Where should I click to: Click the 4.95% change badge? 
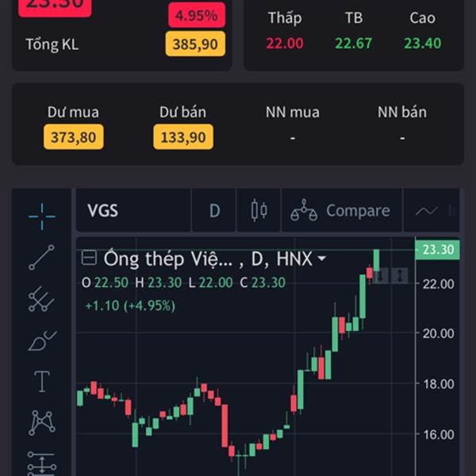click(197, 15)
